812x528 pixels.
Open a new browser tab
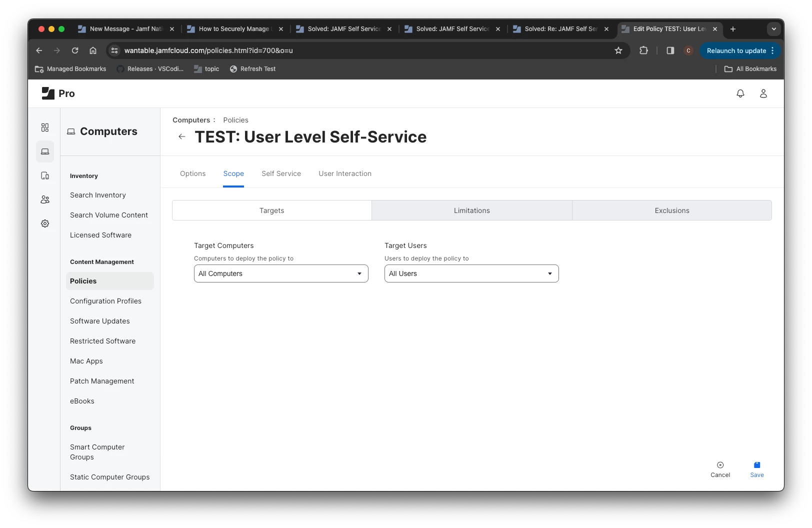pos(733,29)
